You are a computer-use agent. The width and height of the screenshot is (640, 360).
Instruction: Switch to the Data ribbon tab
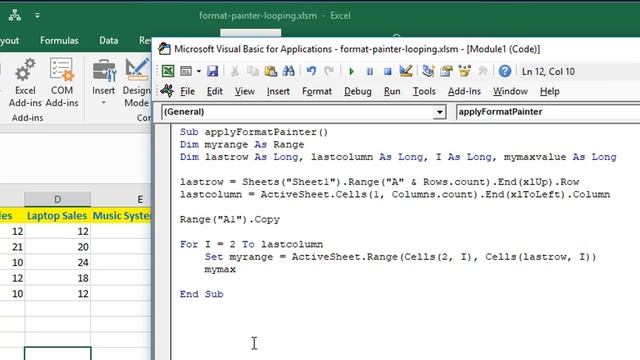pyautogui.click(x=109, y=40)
